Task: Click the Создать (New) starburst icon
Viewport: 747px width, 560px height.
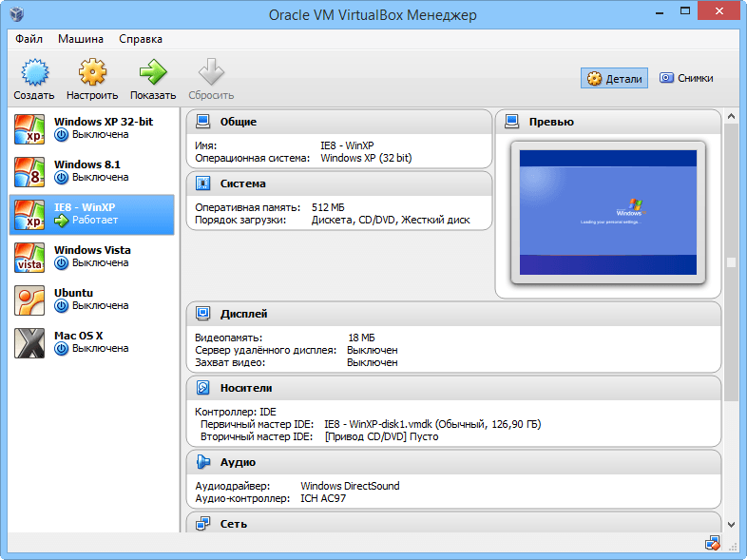Action: (x=35, y=72)
